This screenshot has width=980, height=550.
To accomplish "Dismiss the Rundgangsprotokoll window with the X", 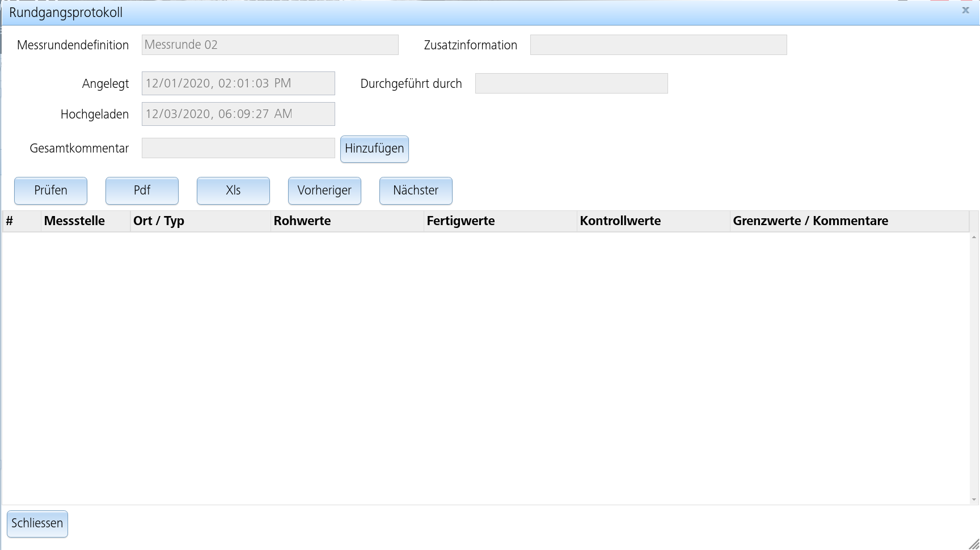I will pyautogui.click(x=965, y=10).
